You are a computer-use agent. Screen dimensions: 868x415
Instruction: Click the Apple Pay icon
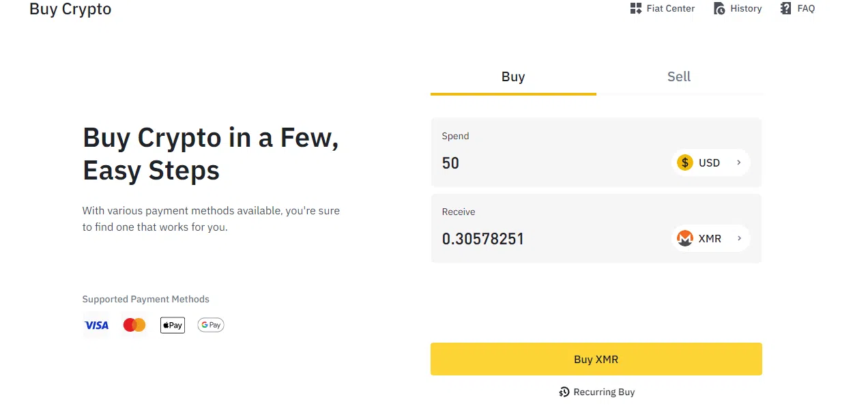[x=173, y=326]
